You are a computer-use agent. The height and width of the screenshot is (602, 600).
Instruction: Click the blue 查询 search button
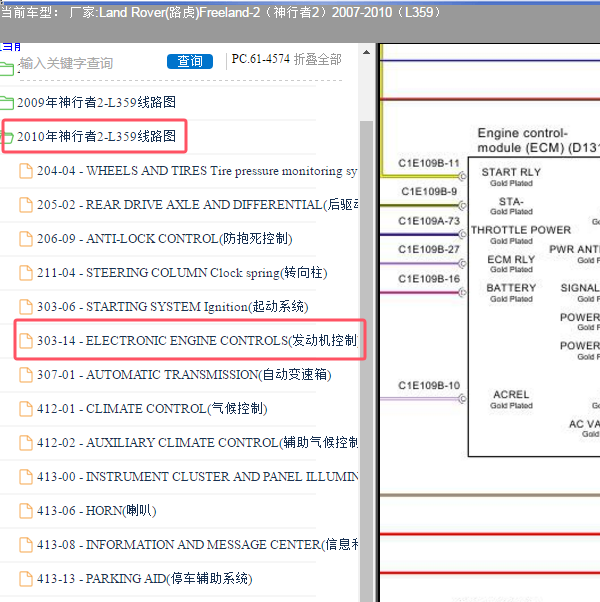190,61
